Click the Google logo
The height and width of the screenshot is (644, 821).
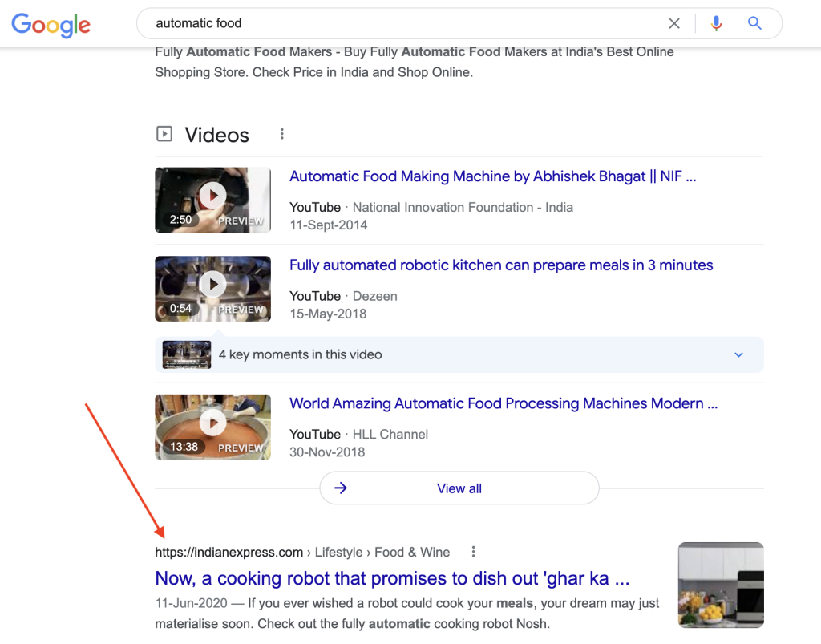[x=51, y=25]
